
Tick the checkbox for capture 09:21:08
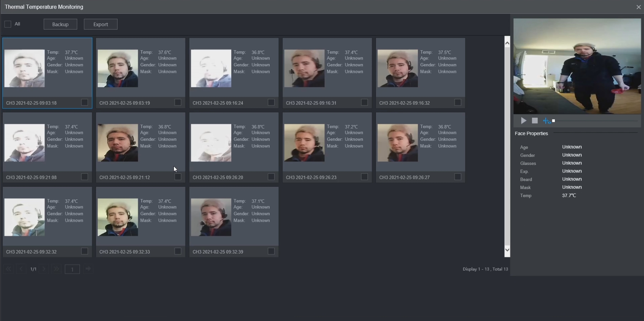(x=84, y=177)
